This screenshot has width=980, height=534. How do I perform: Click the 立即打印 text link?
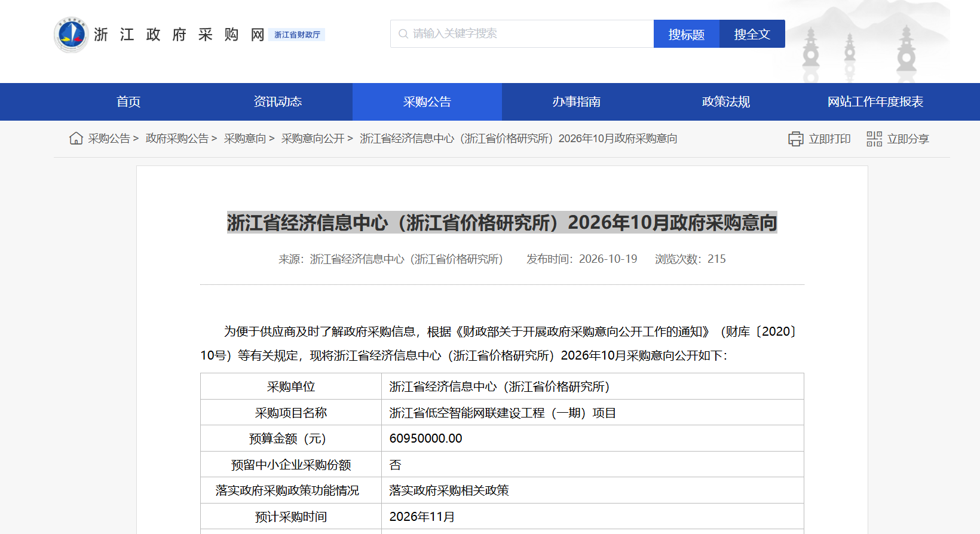coord(829,139)
